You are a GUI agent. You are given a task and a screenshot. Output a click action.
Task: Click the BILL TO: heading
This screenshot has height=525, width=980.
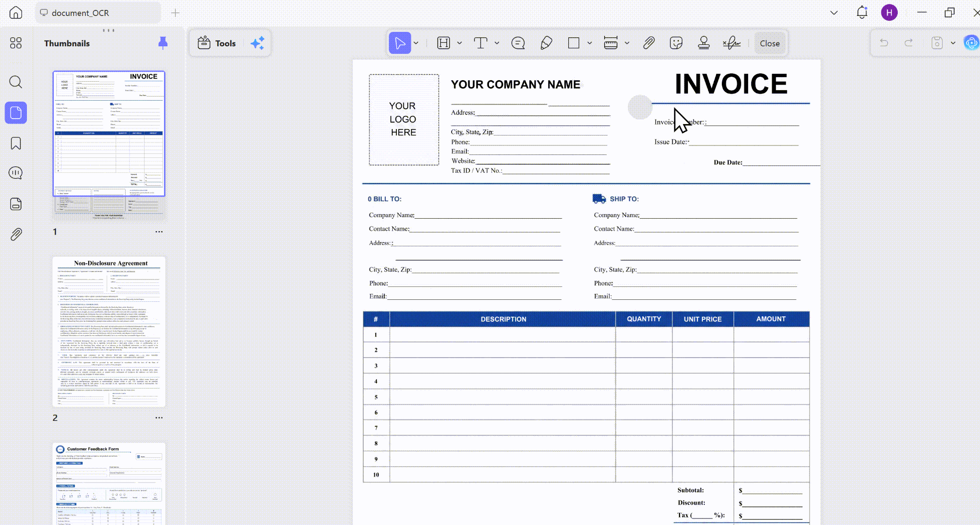tap(387, 199)
